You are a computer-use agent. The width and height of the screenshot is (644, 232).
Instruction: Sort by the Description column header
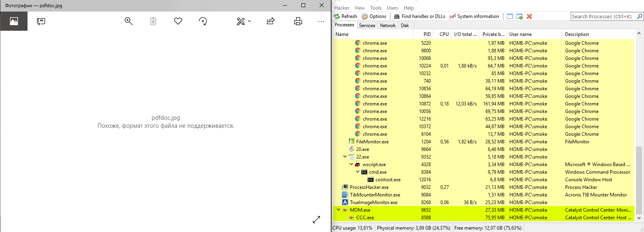click(598, 34)
